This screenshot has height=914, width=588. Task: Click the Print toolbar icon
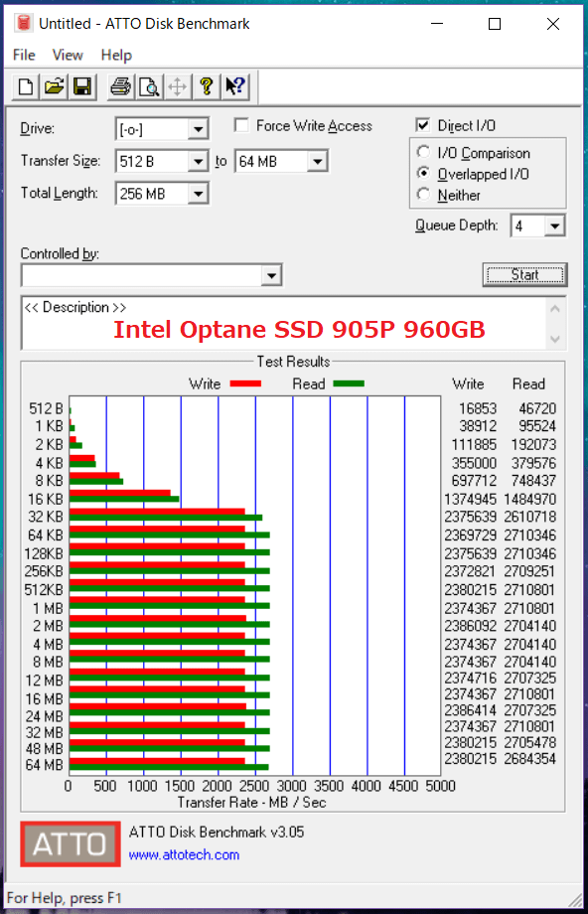[120, 87]
